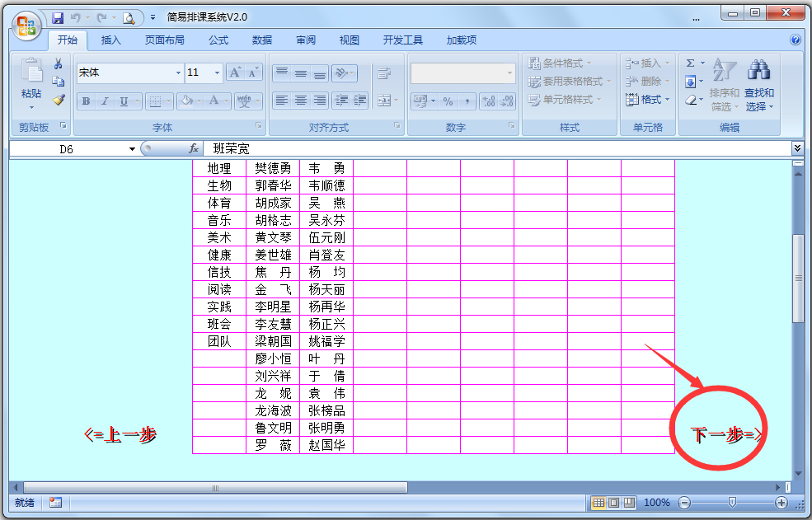812x520 pixels.
Task: Open print preview from quick access toolbar
Action: pyautogui.click(x=129, y=19)
